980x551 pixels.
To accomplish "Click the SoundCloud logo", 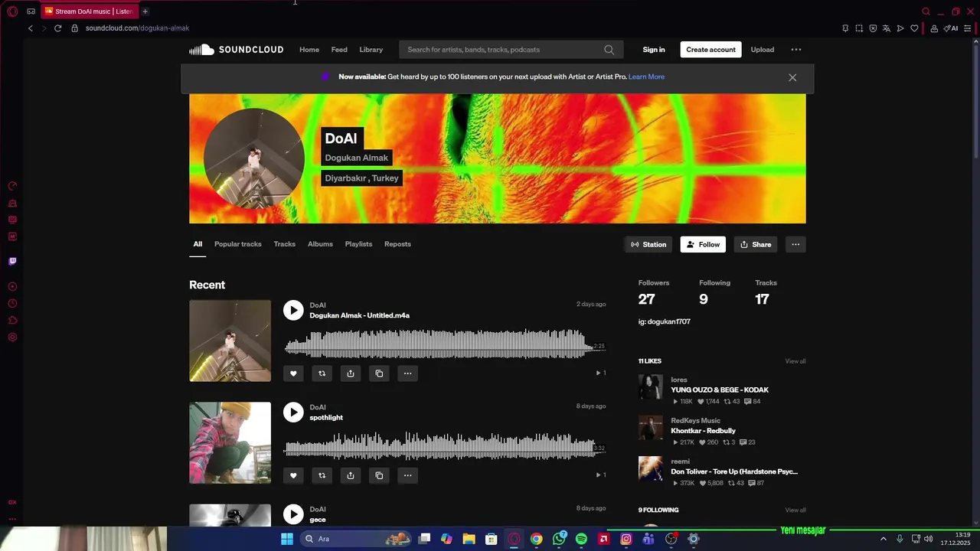I will [x=236, y=50].
